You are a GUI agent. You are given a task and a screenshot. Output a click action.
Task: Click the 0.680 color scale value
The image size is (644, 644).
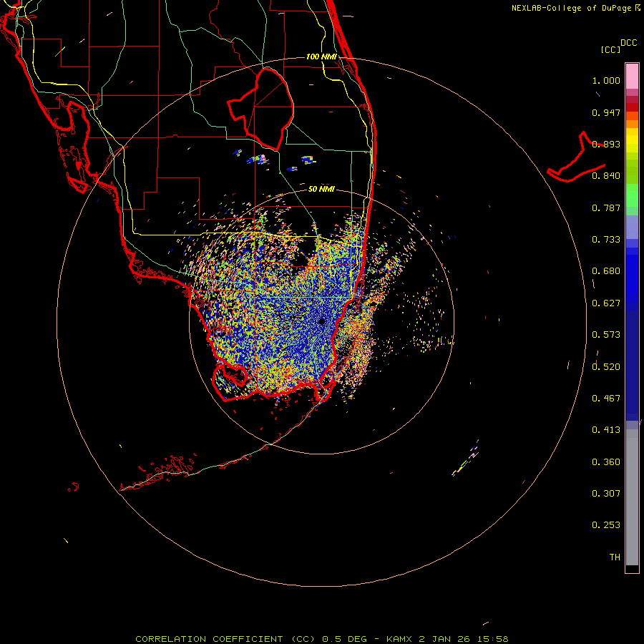[606, 271]
